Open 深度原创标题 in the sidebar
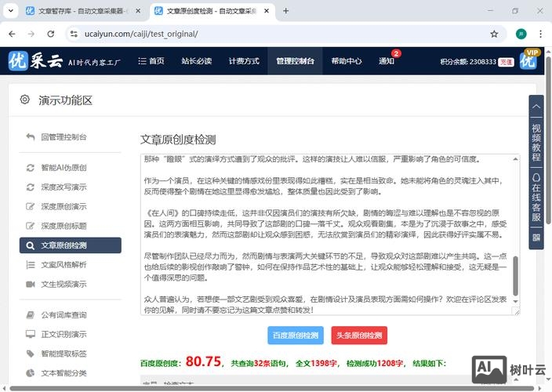The height and width of the screenshot is (392, 552). click(x=64, y=226)
